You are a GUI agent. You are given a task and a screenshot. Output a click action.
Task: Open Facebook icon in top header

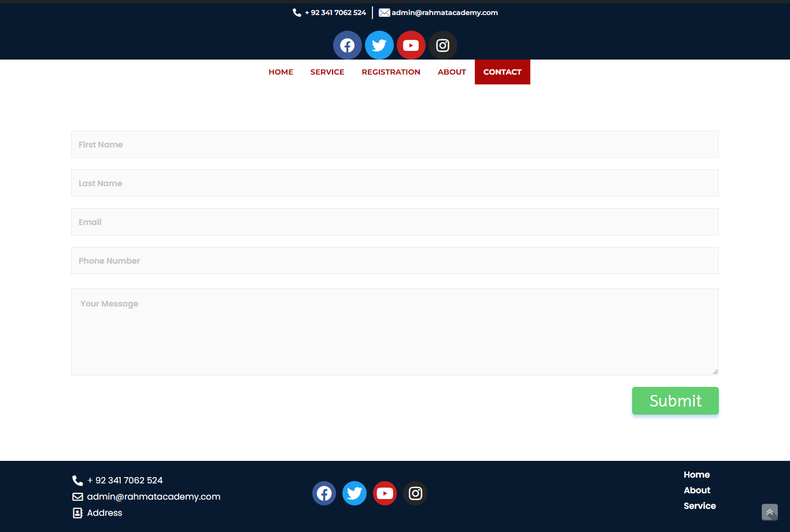pyautogui.click(x=348, y=45)
